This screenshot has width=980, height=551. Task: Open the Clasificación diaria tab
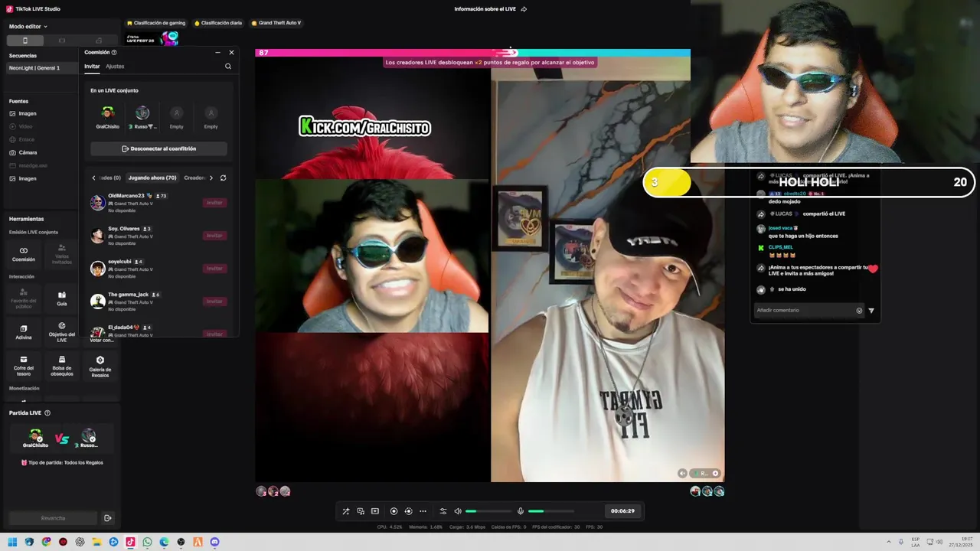pos(218,23)
